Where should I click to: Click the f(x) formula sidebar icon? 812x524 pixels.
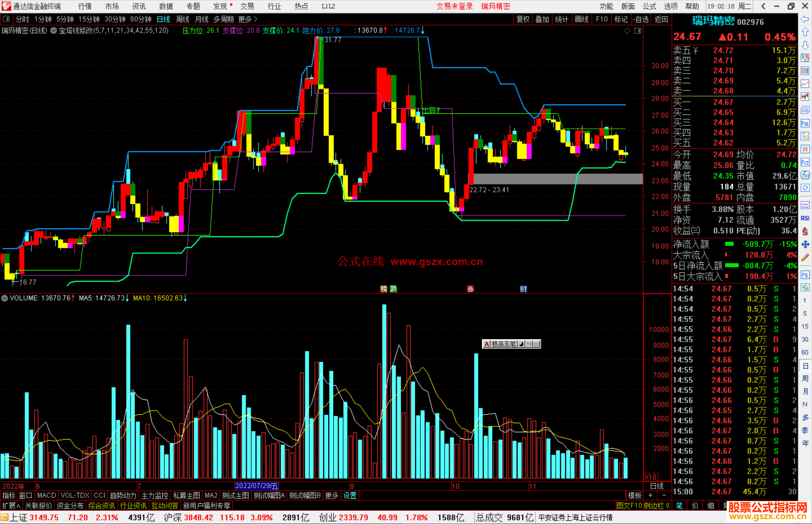pos(805,175)
